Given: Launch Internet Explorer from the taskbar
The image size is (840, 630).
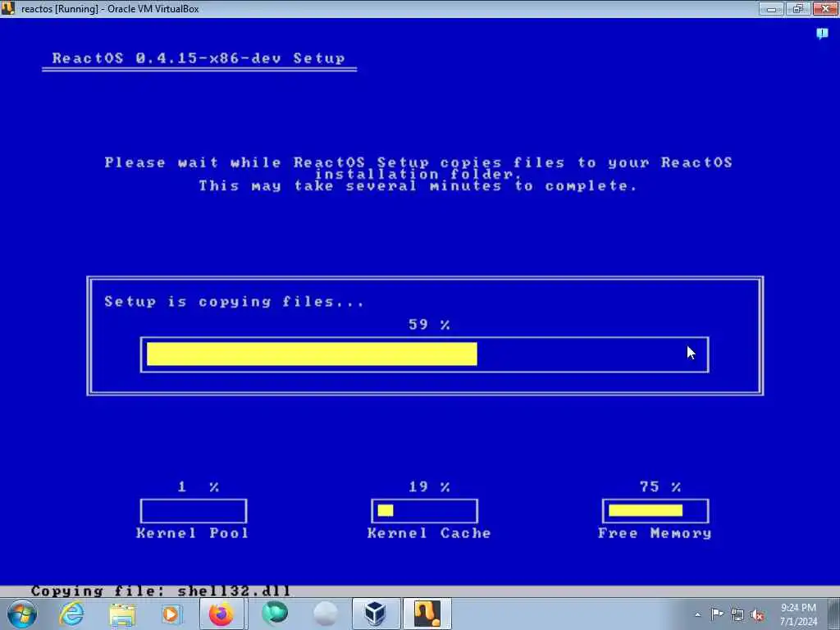Looking at the screenshot, I should 71,614.
